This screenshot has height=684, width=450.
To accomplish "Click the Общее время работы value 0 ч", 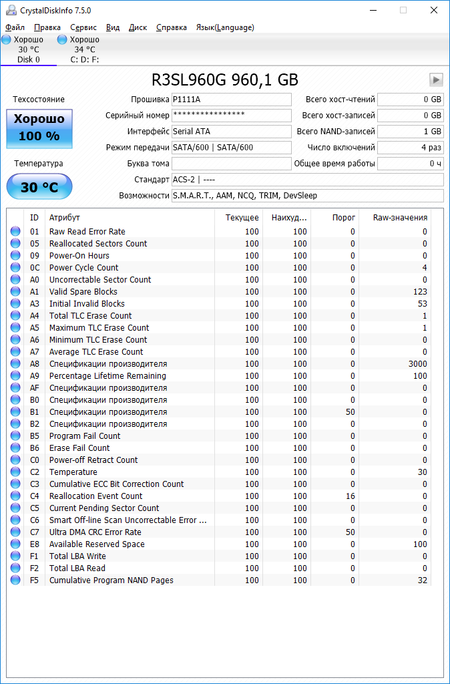I will click(x=410, y=164).
